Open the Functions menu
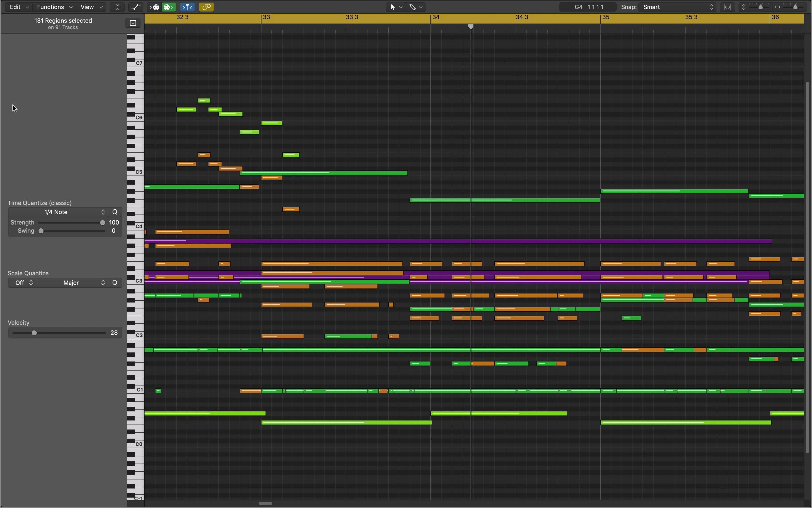 click(x=54, y=7)
